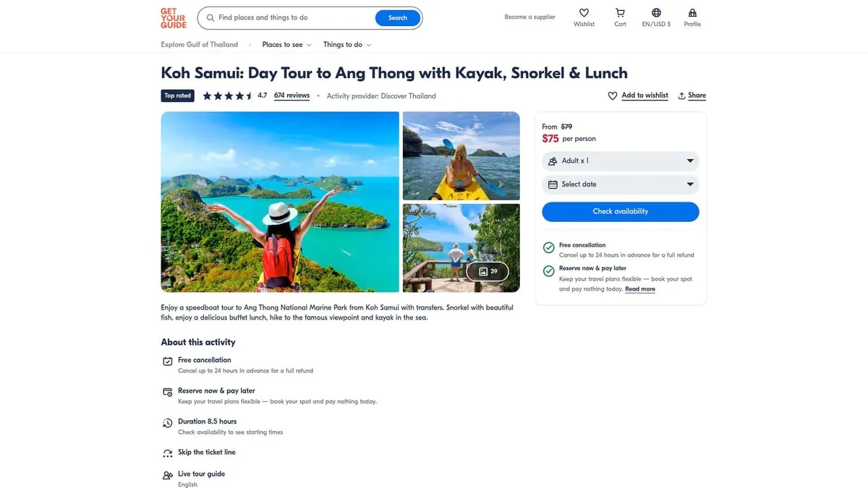
Task: Open the Places to see menu
Action: (x=286, y=44)
